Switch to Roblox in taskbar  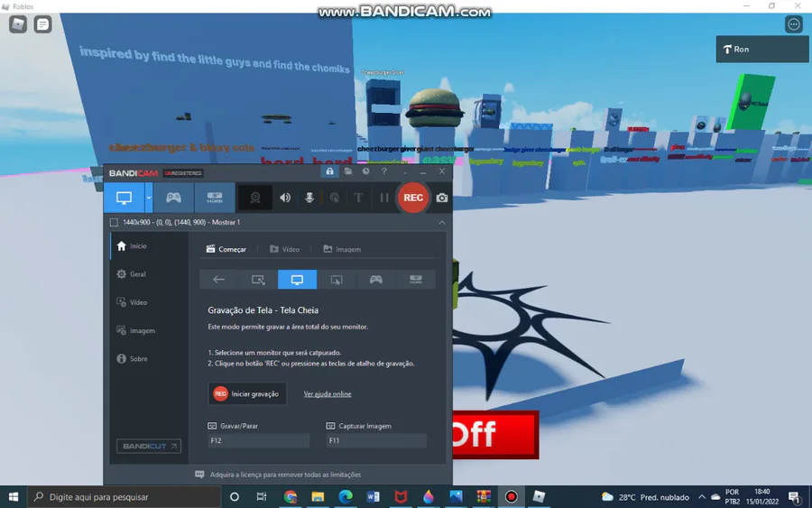(x=539, y=497)
